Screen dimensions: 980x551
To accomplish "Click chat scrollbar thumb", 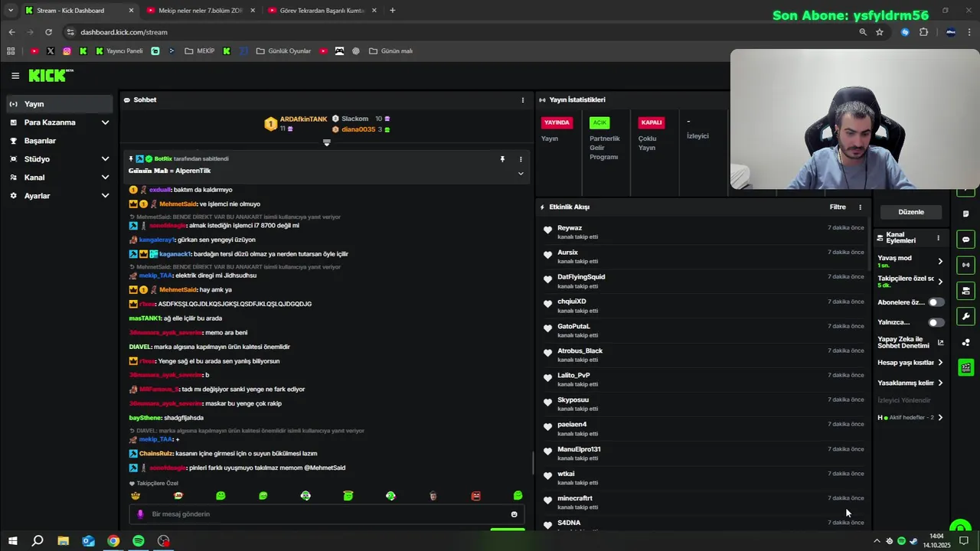I will (x=533, y=463).
